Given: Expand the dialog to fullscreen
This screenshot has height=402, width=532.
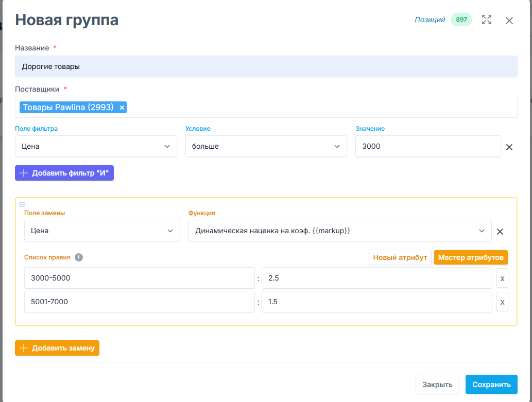Looking at the screenshot, I should tap(486, 20).
